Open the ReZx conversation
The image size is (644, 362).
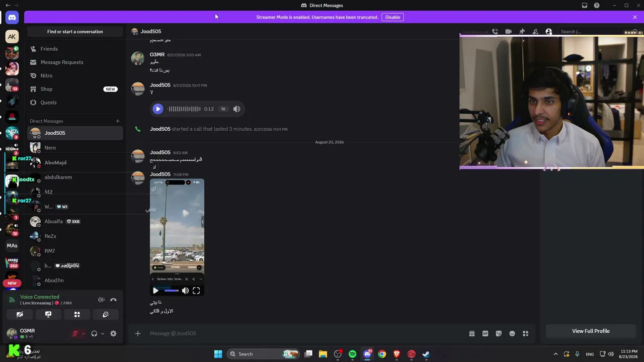(x=75, y=236)
